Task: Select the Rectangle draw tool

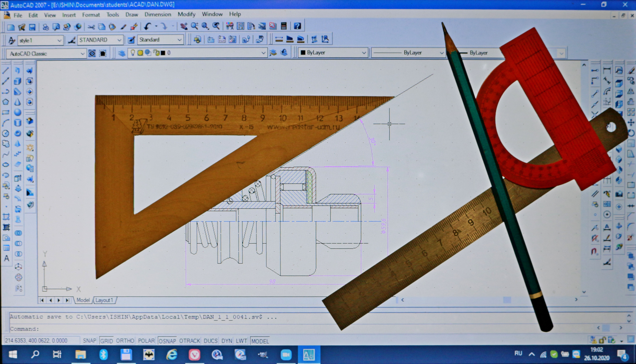Action: click(x=6, y=112)
